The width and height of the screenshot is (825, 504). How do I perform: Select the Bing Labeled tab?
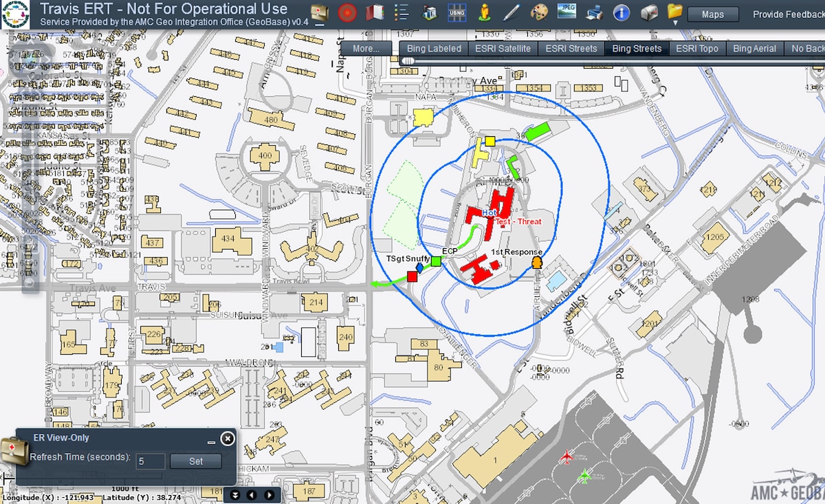[434, 48]
